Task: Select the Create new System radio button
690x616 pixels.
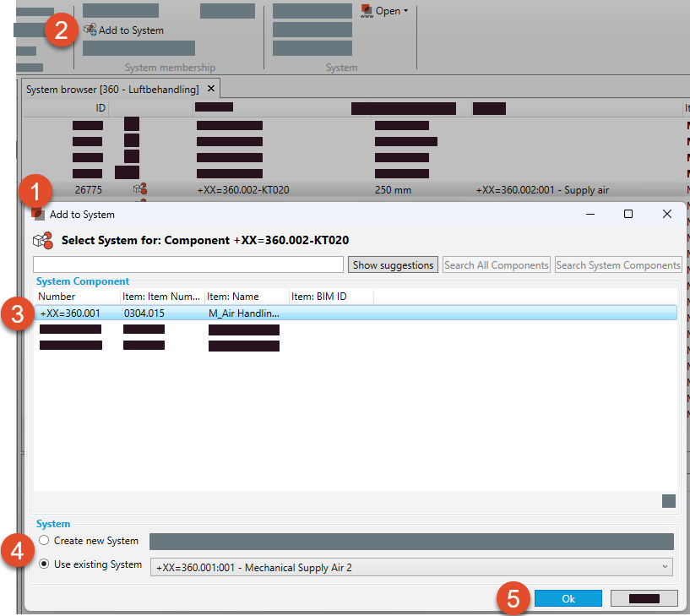Action: 44,541
